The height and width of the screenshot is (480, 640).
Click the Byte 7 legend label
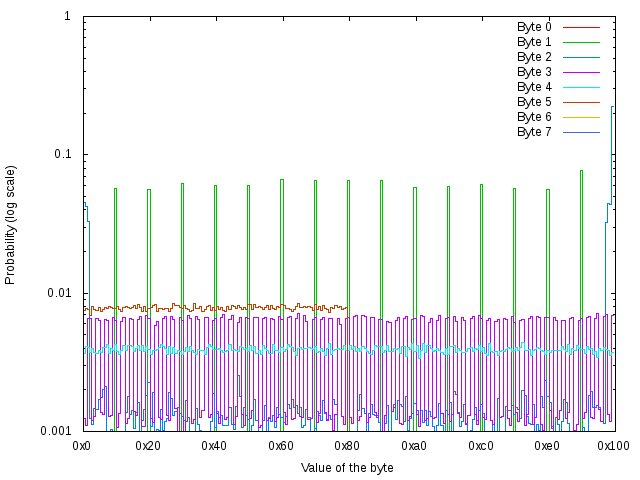point(534,132)
